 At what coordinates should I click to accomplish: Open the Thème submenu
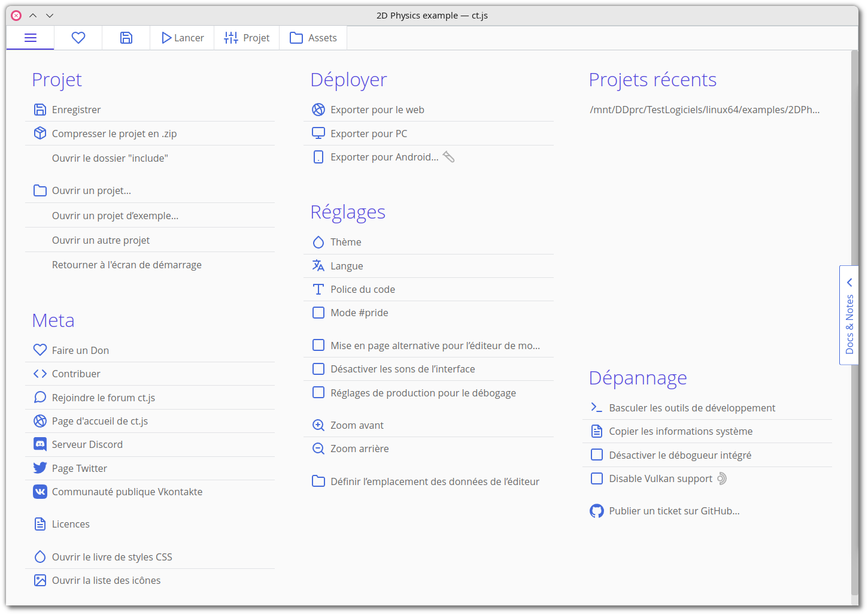[x=346, y=242]
